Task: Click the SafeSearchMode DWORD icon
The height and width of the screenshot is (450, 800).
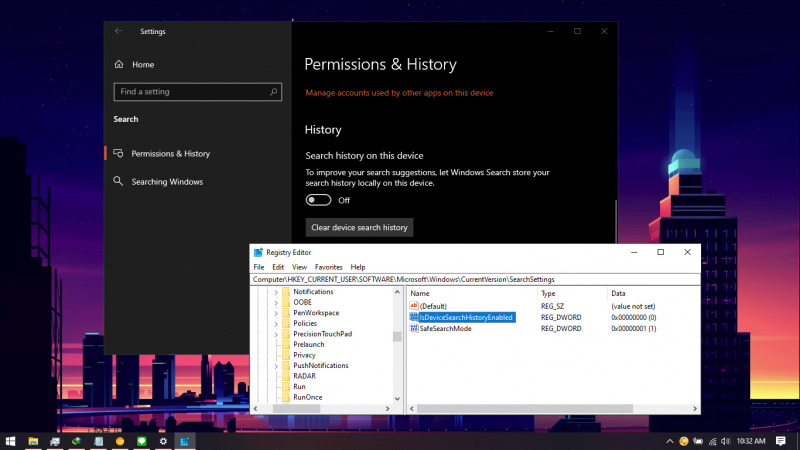Action: click(414, 329)
